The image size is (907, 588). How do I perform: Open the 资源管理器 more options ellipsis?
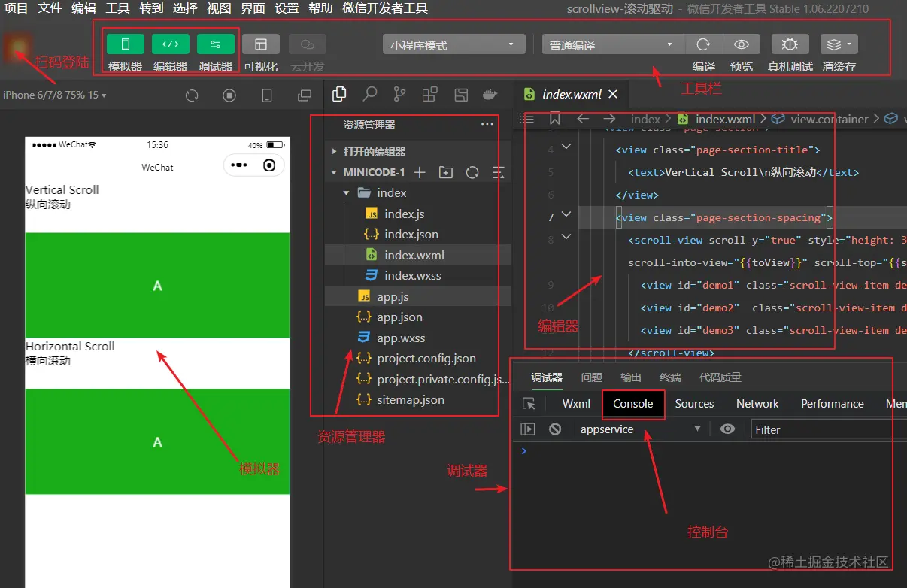(x=487, y=124)
